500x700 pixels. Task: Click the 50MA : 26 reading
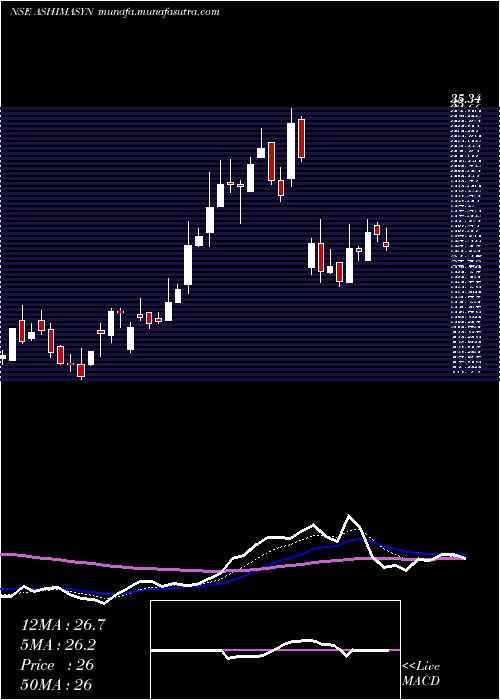click(56, 685)
